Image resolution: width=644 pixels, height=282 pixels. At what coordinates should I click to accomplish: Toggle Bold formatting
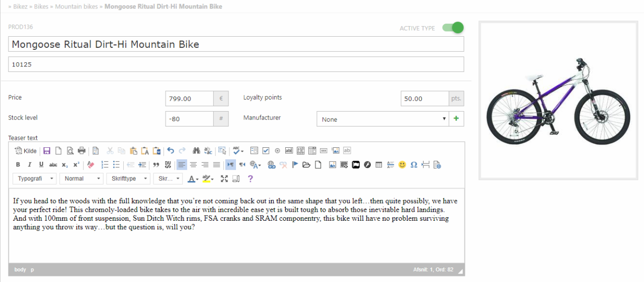coord(18,164)
